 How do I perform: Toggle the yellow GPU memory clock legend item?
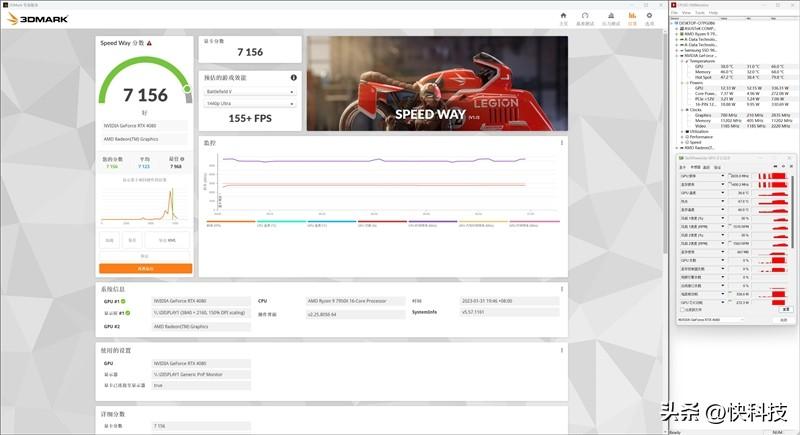[x=483, y=223]
